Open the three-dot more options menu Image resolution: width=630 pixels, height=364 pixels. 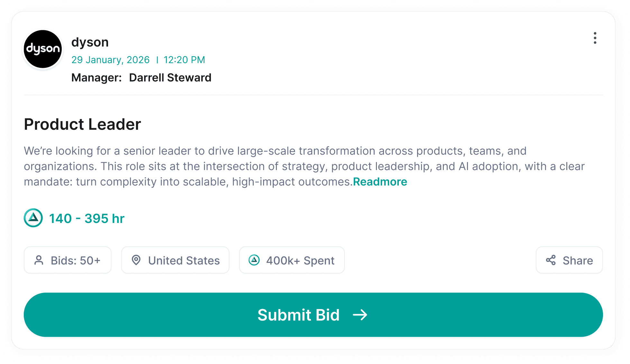[595, 38]
